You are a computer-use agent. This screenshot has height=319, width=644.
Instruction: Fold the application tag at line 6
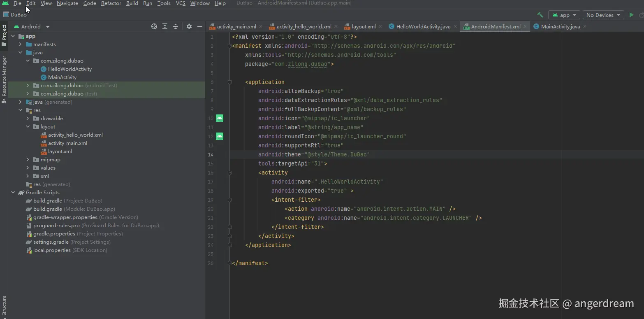[230, 82]
